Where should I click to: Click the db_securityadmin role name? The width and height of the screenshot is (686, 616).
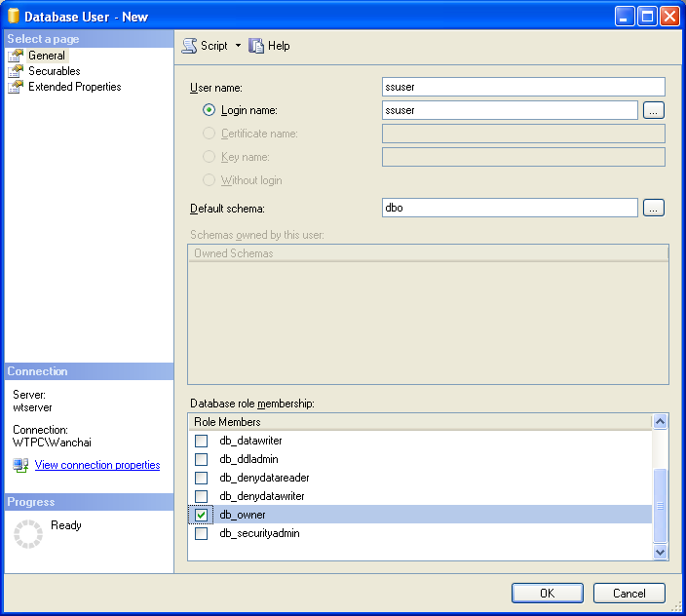[260, 533]
